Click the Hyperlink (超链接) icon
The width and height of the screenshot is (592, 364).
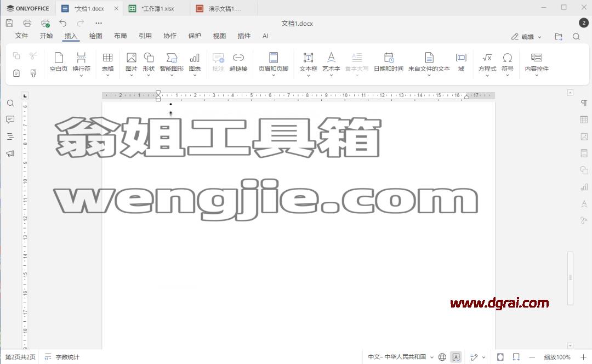tap(238, 62)
